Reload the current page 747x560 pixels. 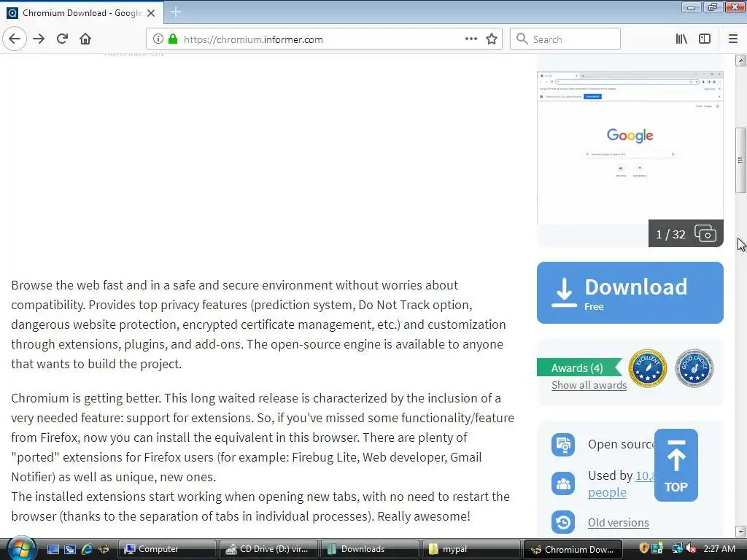click(62, 39)
